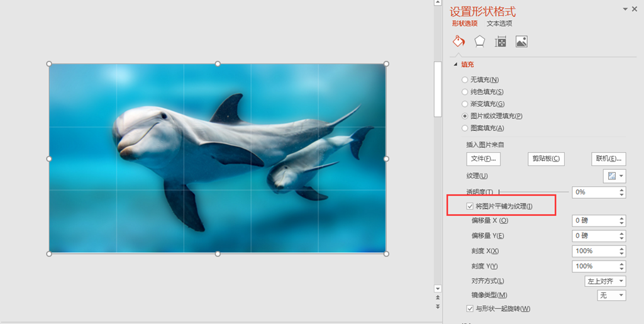Open the 镜像类型 dropdown
Viewport: 644px width, 324px height.
[x=611, y=295]
